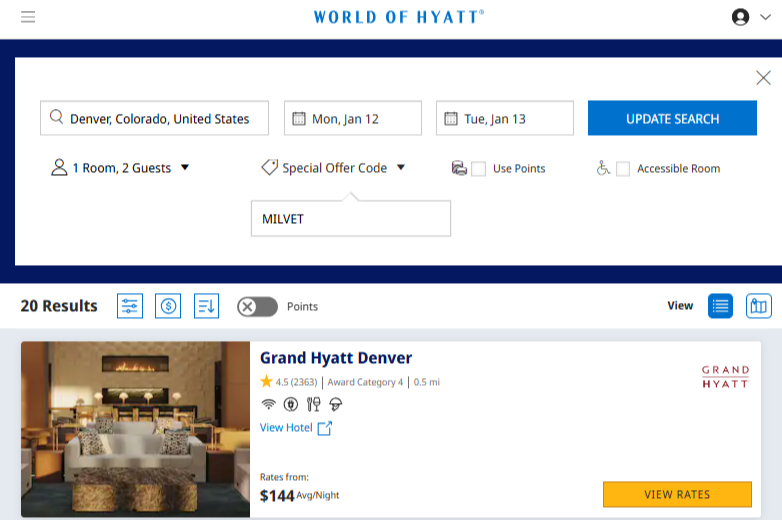Click the price dollar sign filter icon

tap(168, 306)
